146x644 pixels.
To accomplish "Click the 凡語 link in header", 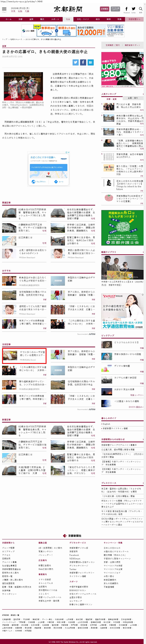I will tap(27, 11).
